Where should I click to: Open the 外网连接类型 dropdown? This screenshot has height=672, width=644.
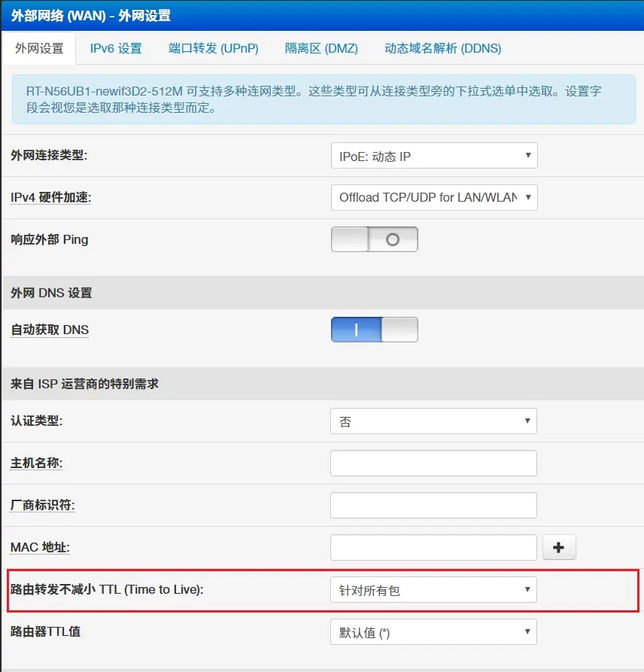(x=433, y=157)
